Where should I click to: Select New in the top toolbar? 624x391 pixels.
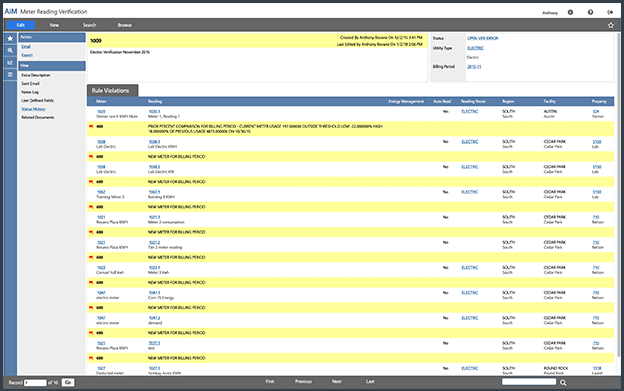54,25
